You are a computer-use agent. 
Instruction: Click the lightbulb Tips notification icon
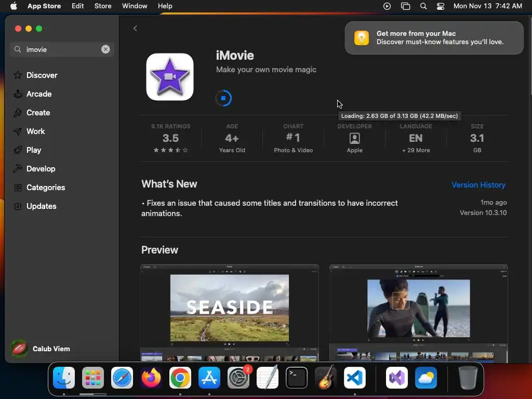pyautogui.click(x=362, y=37)
